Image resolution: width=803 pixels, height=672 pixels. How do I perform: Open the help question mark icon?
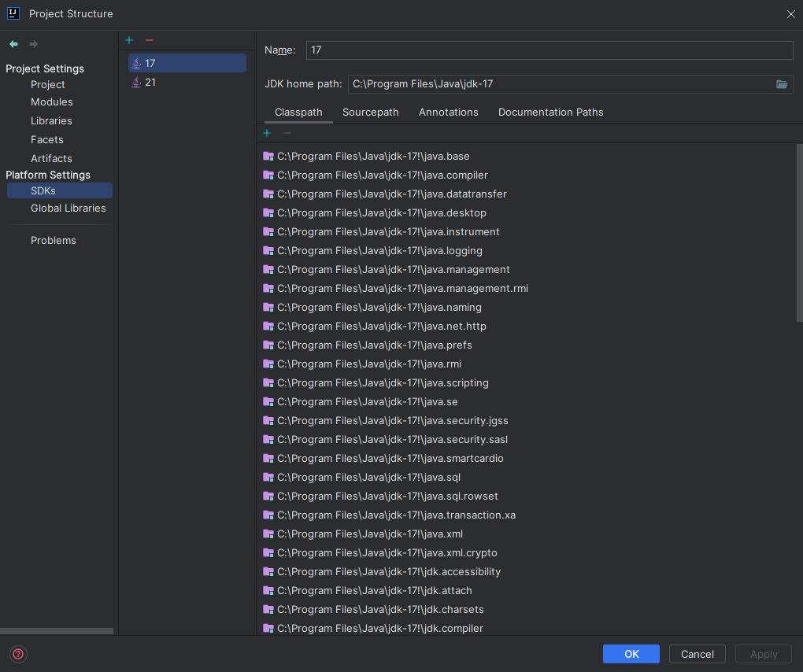[18, 654]
